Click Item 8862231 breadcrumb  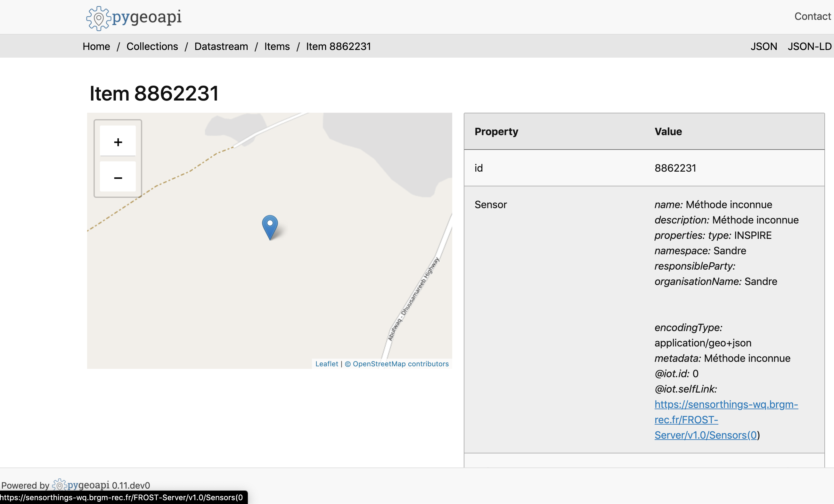click(339, 46)
